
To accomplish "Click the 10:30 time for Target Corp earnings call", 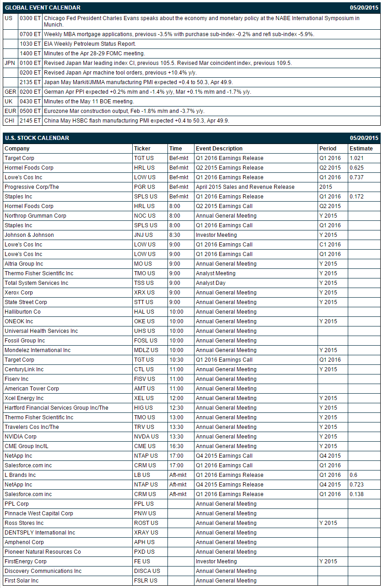I will click(176, 360).
